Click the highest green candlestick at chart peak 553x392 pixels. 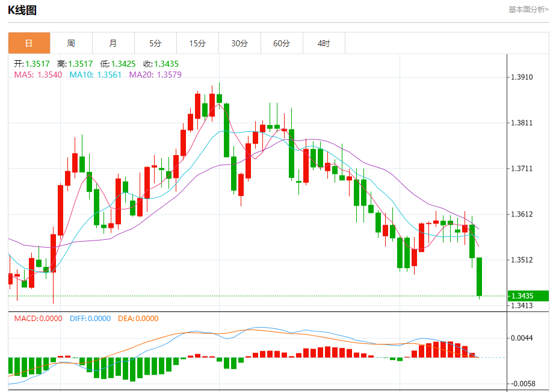(220, 99)
